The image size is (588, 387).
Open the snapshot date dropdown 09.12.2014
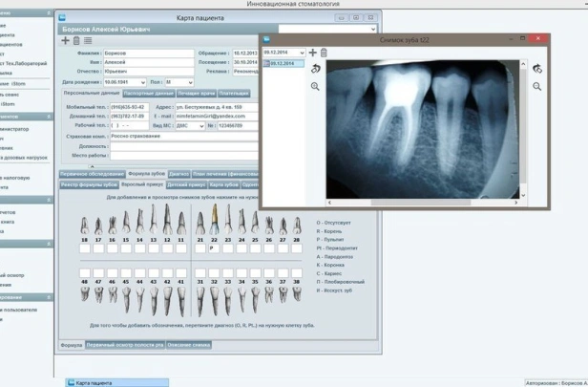(x=302, y=53)
